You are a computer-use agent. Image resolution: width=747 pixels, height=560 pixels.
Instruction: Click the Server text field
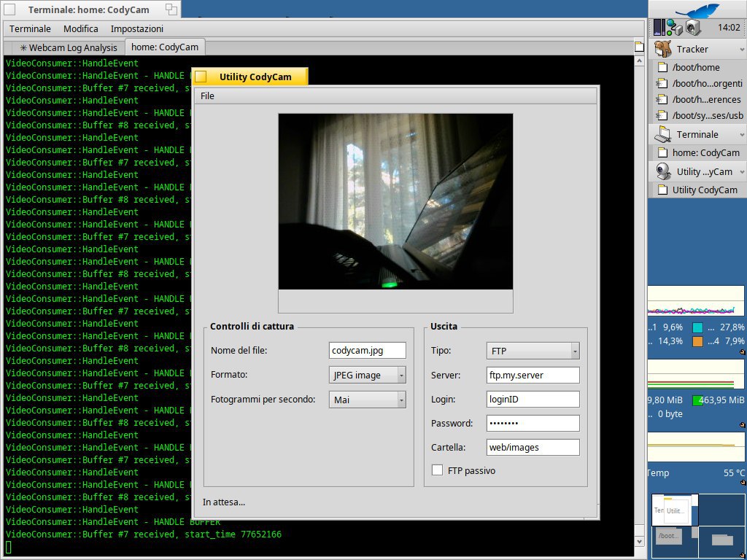pos(533,375)
